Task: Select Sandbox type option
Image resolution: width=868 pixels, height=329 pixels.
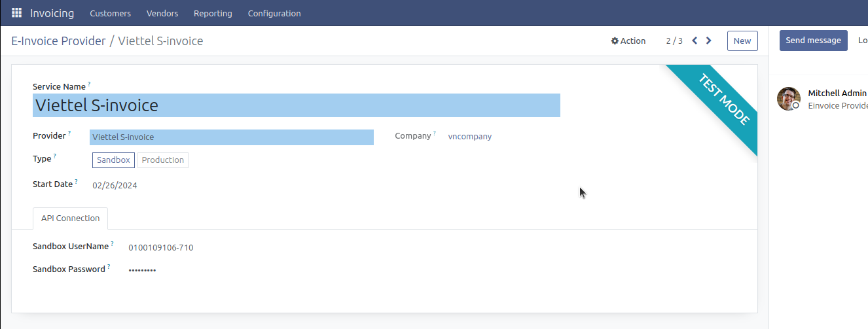Action: point(113,160)
